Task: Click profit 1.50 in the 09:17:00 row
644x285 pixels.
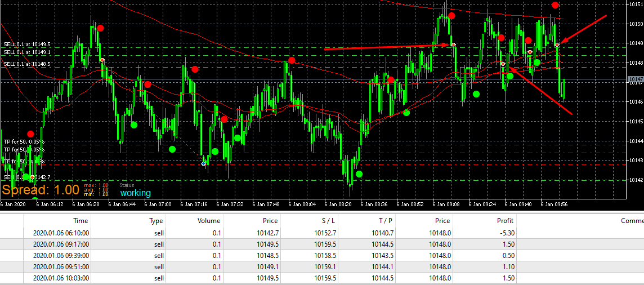Action: click(x=508, y=244)
